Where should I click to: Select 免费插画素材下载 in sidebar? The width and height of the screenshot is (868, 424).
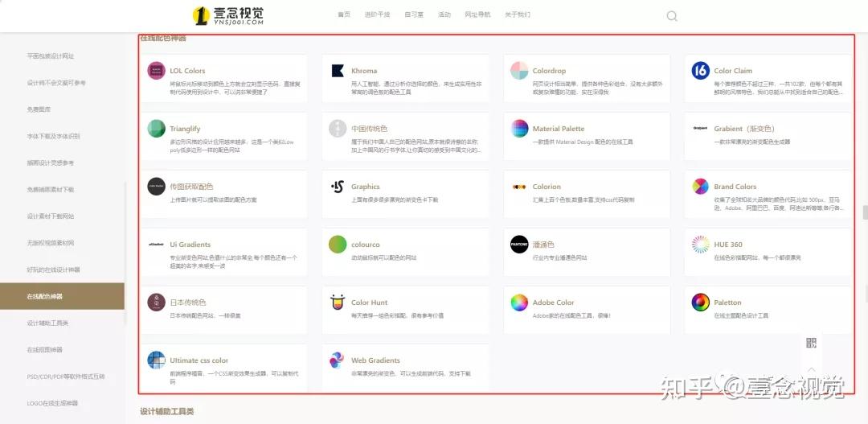pyautogui.click(x=51, y=190)
